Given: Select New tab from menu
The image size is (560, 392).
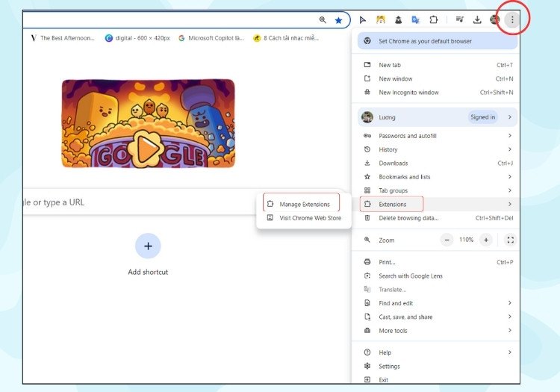Looking at the screenshot, I should point(437,65).
